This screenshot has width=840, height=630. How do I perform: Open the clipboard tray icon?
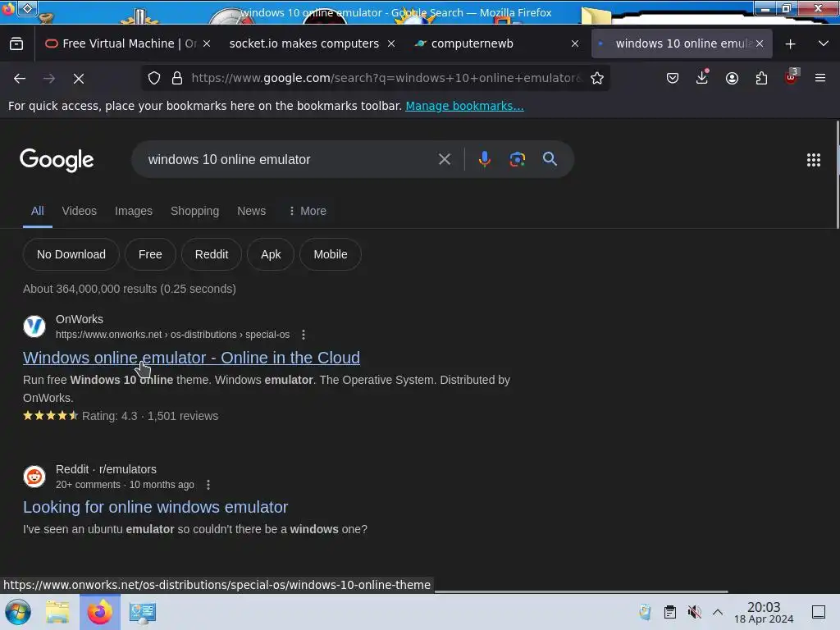[x=669, y=612]
